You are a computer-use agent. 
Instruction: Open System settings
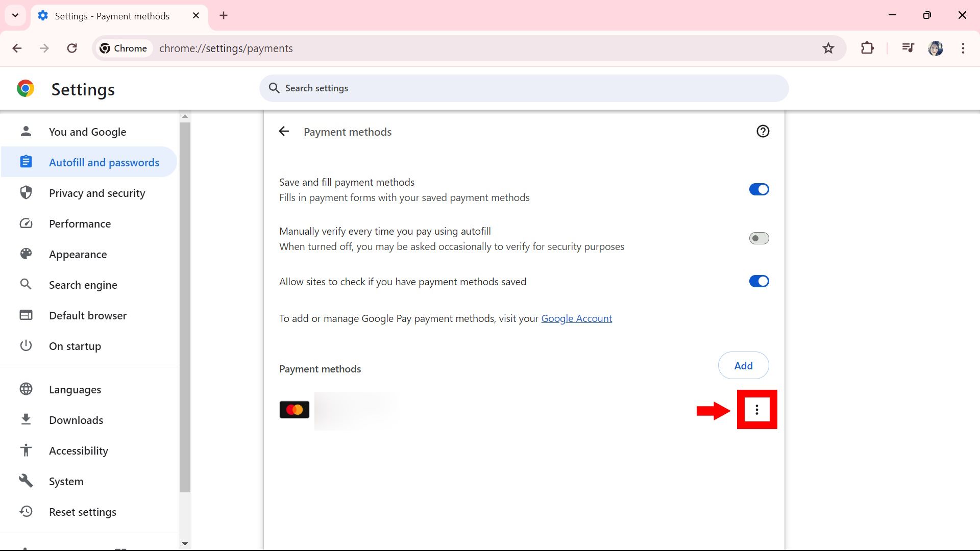click(89, 481)
